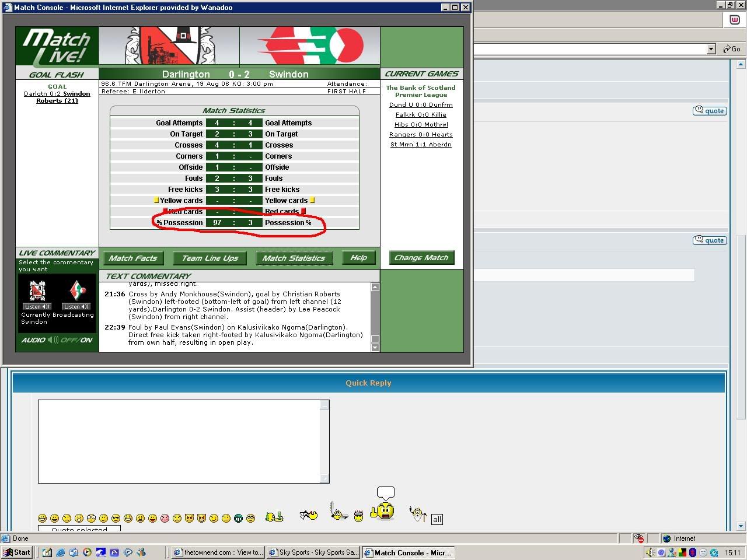Click the volume speaker tray icon
Image resolution: width=747 pixels, height=560 pixels.
pos(651,552)
